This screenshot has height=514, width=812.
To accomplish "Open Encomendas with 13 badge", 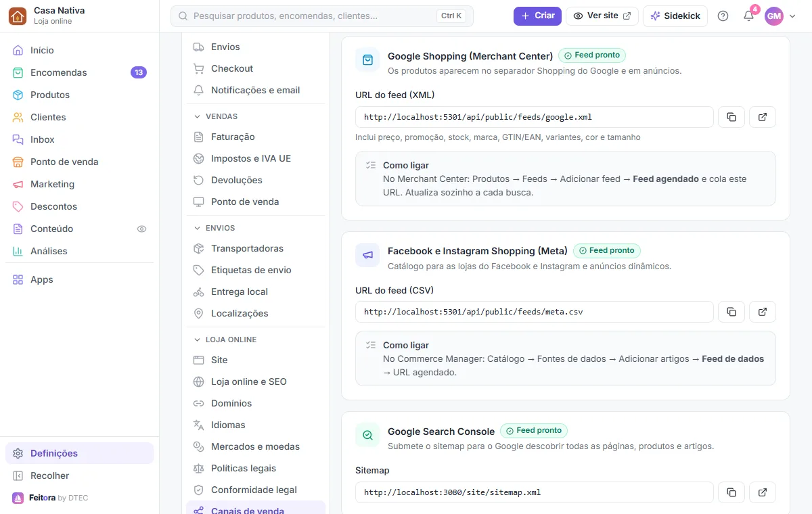I will tap(79, 72).
